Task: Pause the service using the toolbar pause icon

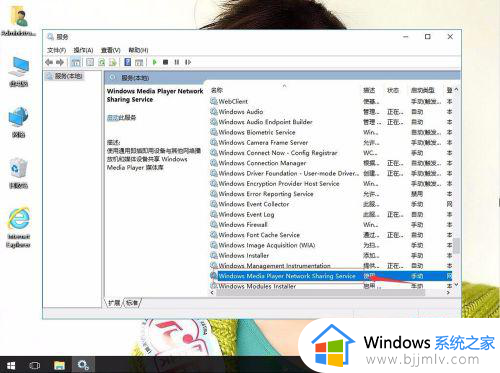Action: coord(177,62)
